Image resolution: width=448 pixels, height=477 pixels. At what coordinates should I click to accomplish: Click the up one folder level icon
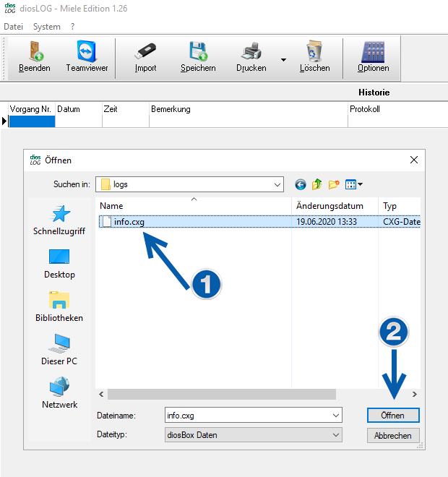tap(317, 184)
